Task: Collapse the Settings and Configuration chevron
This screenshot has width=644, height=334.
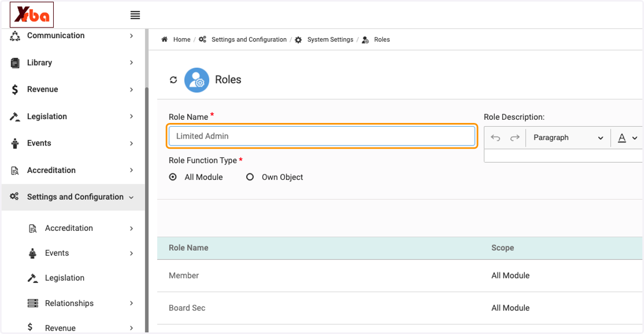Action: (x=131, y=198)
